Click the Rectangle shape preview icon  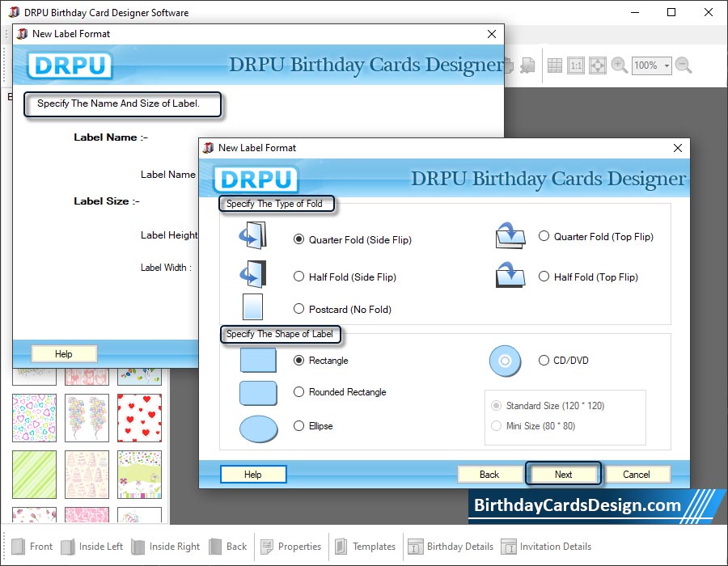coord(258,361)
